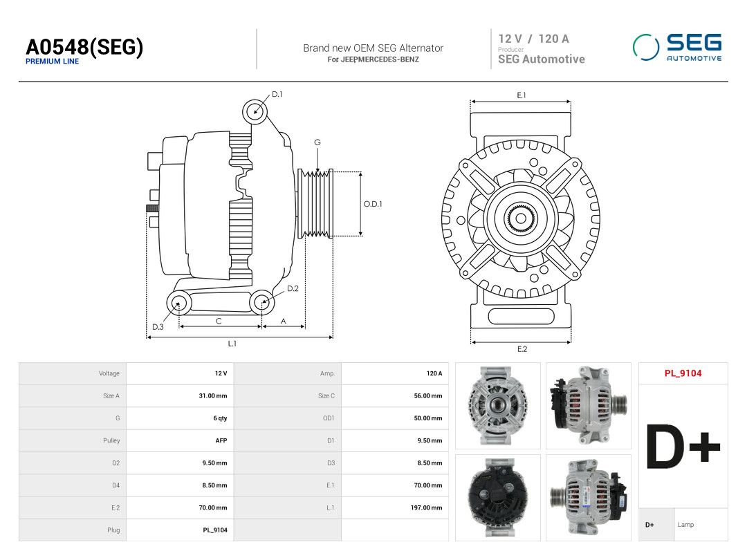Open the side view photo with pulley left

pyautogui.click(x=589, y=498)
